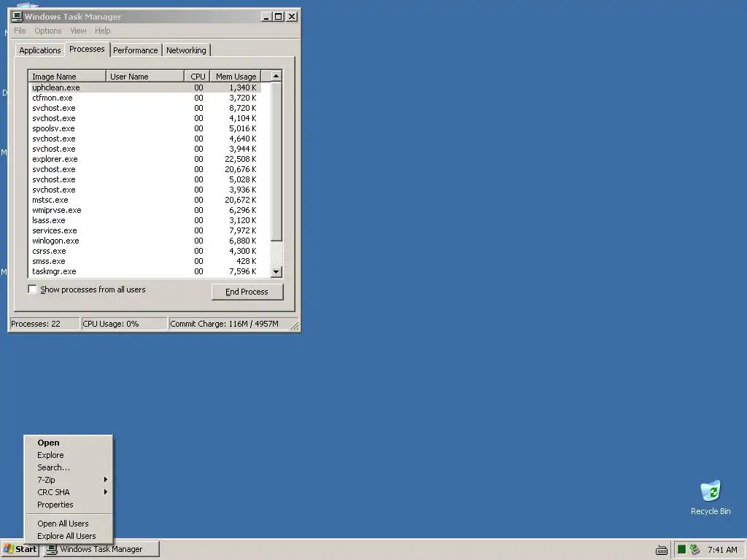Select the spoolsv.exe process
The width and height of the screenshot is (747, 560).
coord(145,128)
